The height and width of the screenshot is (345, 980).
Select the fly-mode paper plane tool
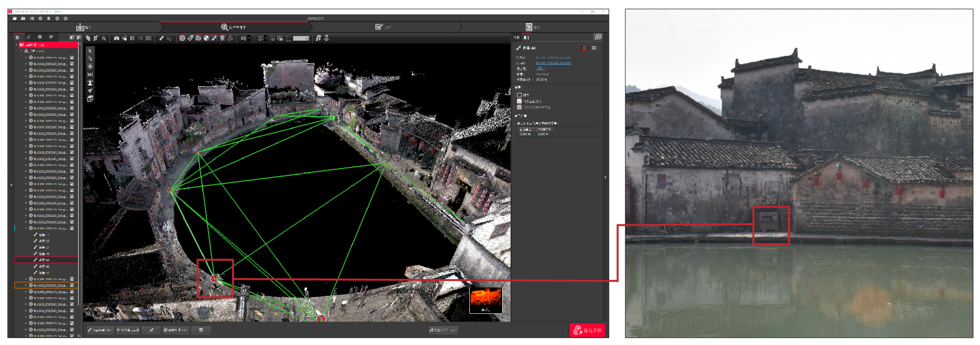[x=90, y=91]
